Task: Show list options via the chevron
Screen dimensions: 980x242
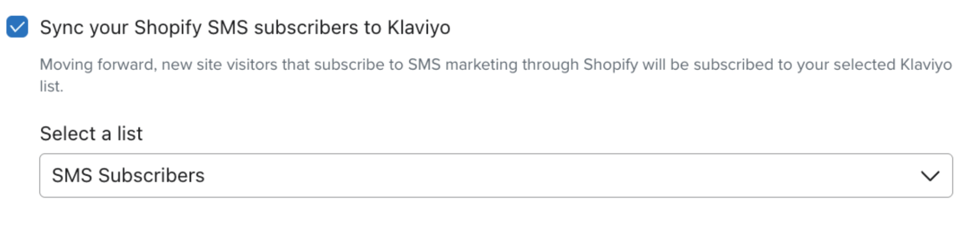Action: coord(930,176)
